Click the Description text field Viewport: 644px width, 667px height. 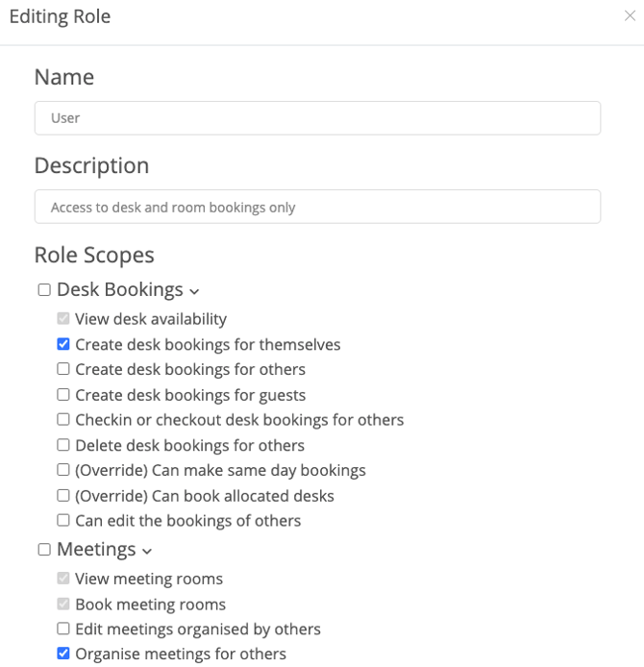317,207
